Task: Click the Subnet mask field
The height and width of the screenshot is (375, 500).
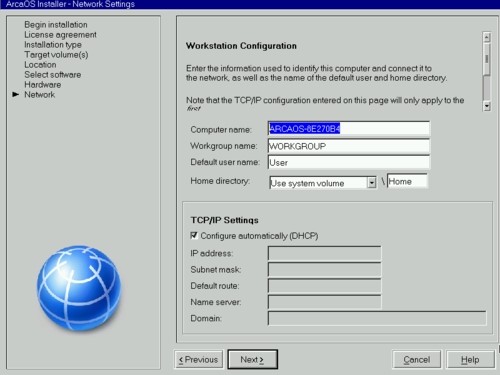Action: [x=324, y=269]
